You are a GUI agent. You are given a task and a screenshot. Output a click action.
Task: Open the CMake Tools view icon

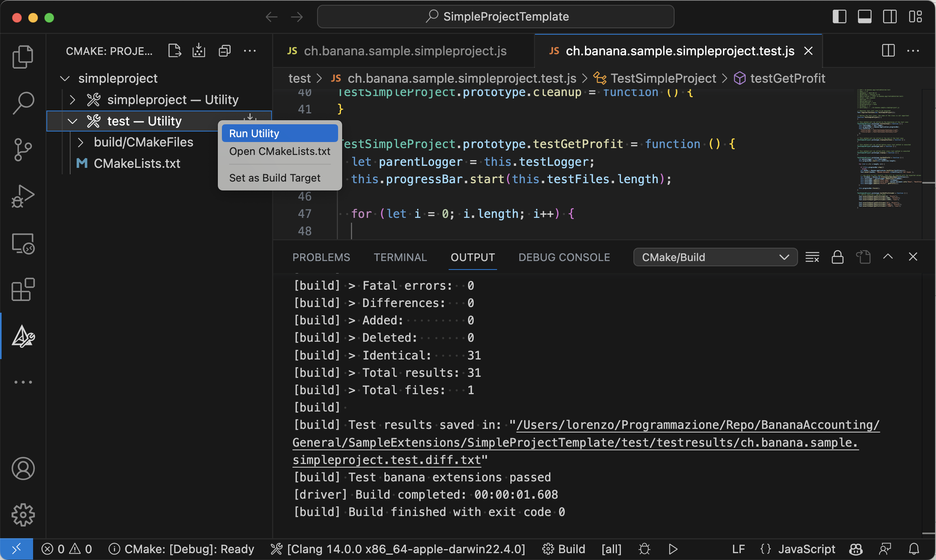point(23,336)
